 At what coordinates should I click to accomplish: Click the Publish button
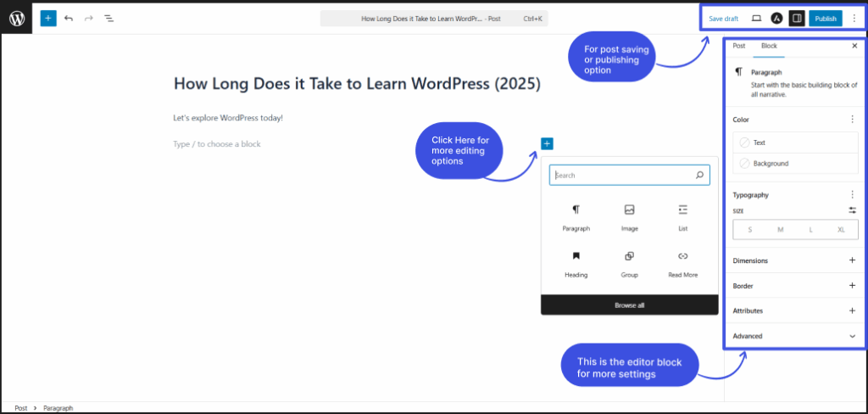(x=826, y=19)
